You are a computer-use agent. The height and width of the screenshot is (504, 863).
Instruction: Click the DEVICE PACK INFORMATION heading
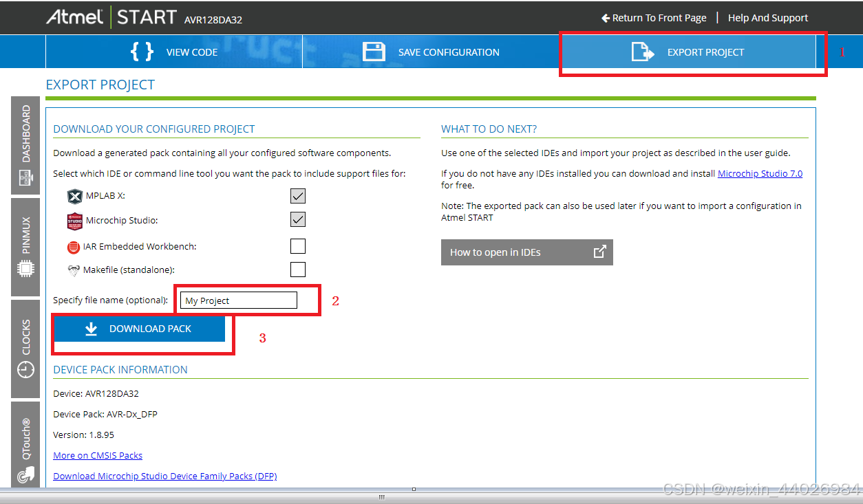point(120,370)
